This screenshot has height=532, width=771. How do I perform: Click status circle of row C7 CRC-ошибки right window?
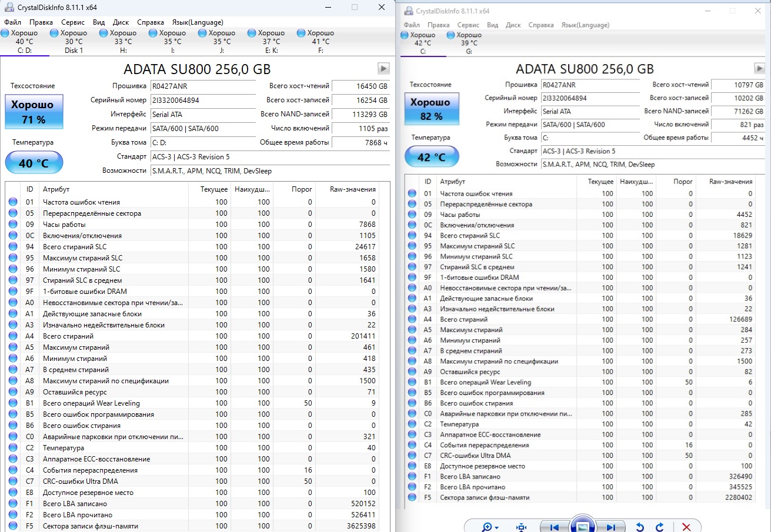(412, 456)
